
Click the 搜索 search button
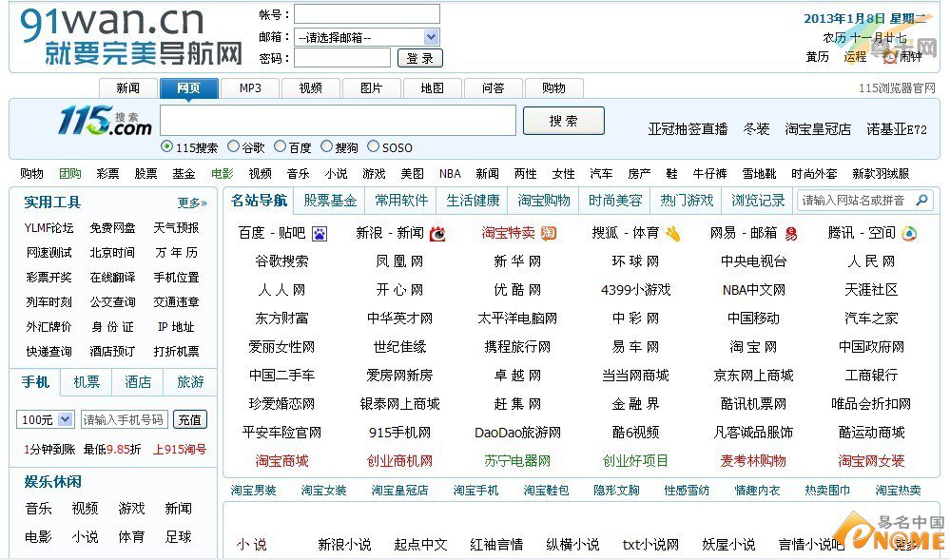click(564, 121)
